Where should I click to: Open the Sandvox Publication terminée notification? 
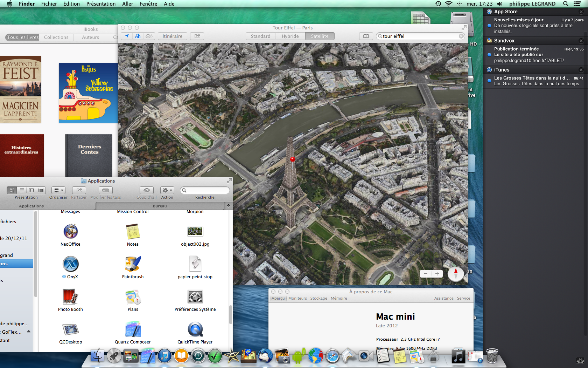pyautogui.click(x=535, y=55)
